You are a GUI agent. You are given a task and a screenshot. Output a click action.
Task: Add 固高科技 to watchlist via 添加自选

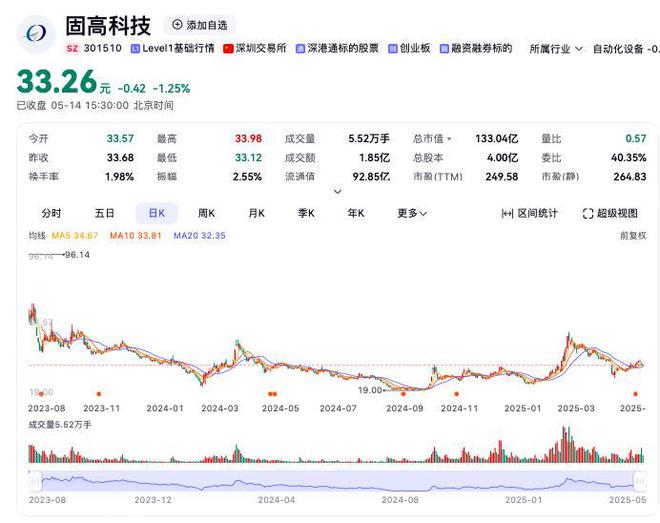coord(200,25)
